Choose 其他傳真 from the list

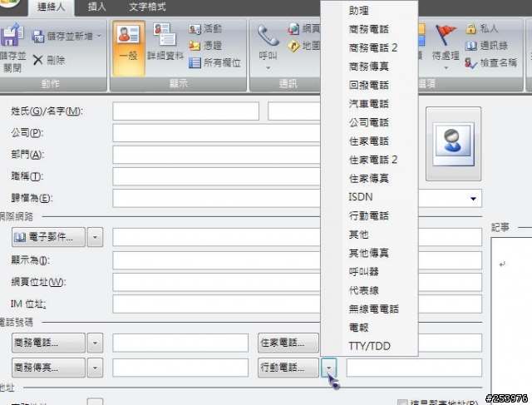[x=369, y=254]
